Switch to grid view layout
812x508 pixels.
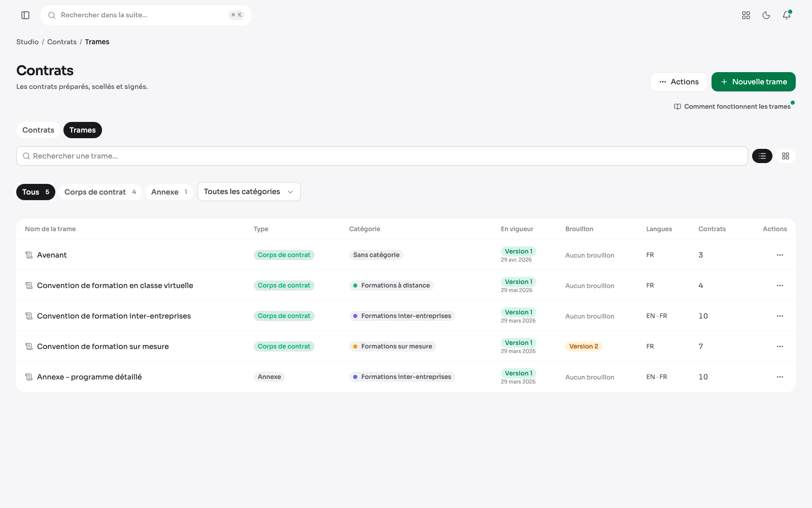(x=786, y=156)
